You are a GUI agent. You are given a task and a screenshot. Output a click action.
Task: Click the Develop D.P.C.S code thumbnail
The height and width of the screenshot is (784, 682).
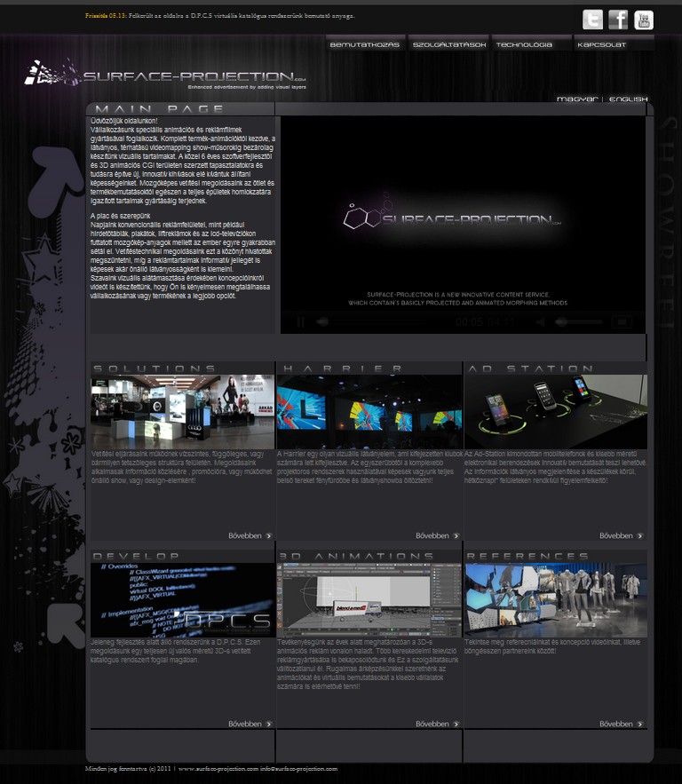(182, 599)
